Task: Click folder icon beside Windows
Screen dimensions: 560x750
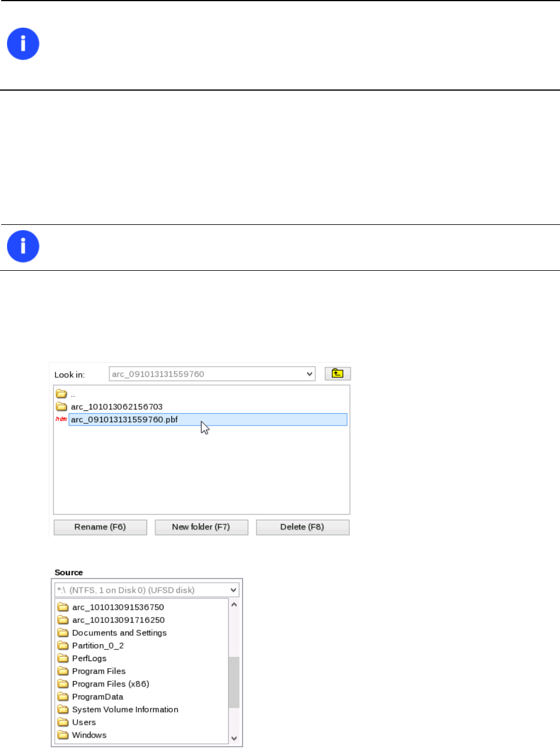Action: pos(63,735)
